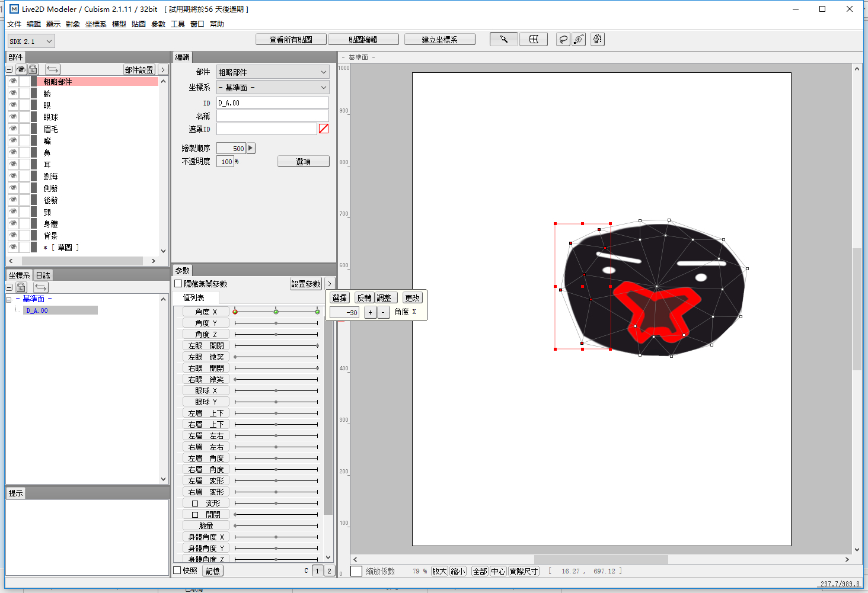868x593 pixels.
Task: Toggle visibility of 臉 part
Action: click(13, 93)
